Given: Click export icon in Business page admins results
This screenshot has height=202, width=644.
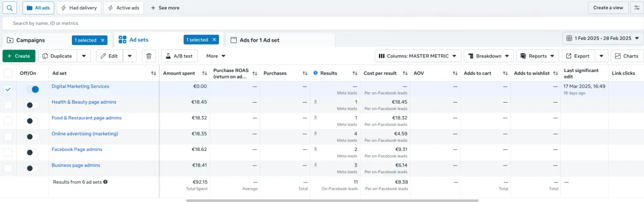Looking at the screenshot, I should [x=316, y=165].
